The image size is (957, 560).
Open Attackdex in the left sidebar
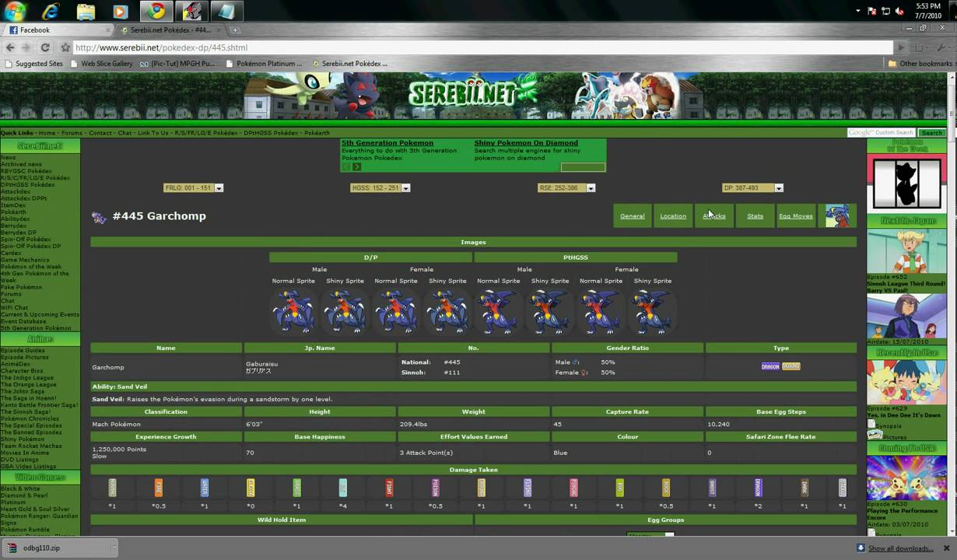click(x=16, y=191)
